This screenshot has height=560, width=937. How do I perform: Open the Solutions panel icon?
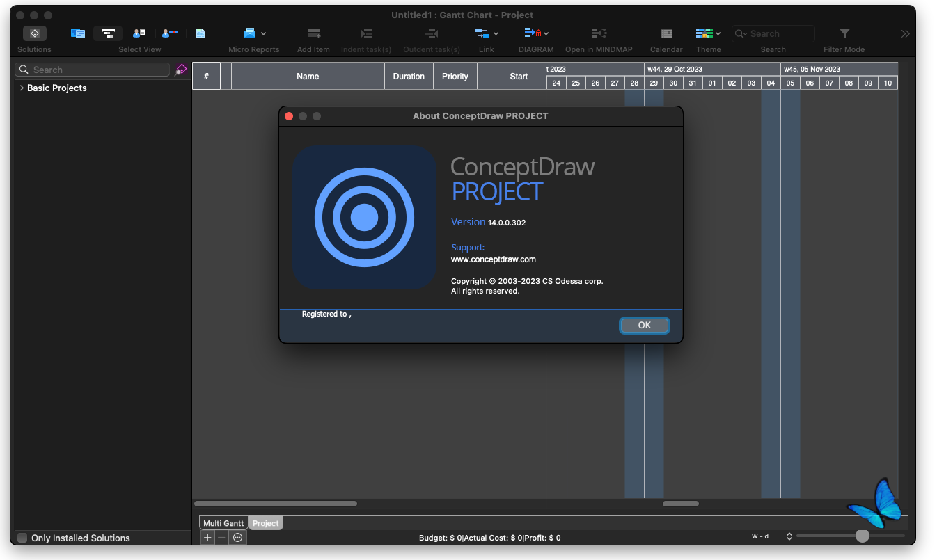click(34, 33)
